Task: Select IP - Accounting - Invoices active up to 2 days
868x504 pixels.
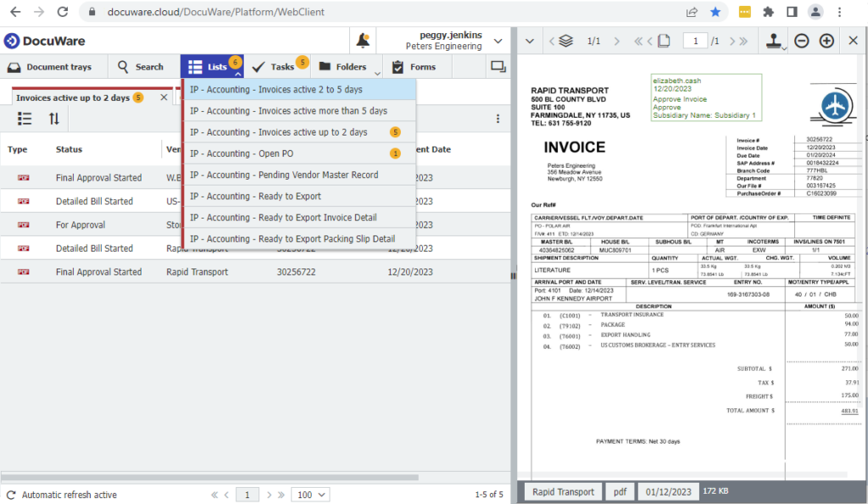Action: pyautogui.click(x=299, y=132)
